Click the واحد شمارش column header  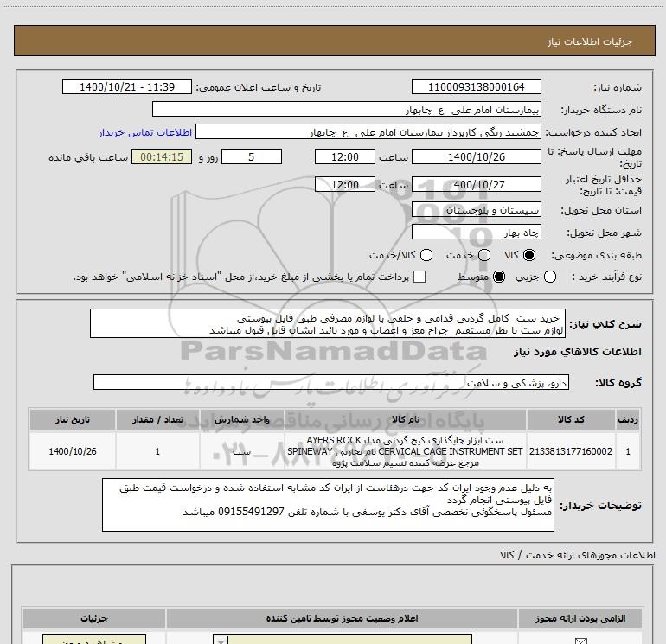click(241, 420)
